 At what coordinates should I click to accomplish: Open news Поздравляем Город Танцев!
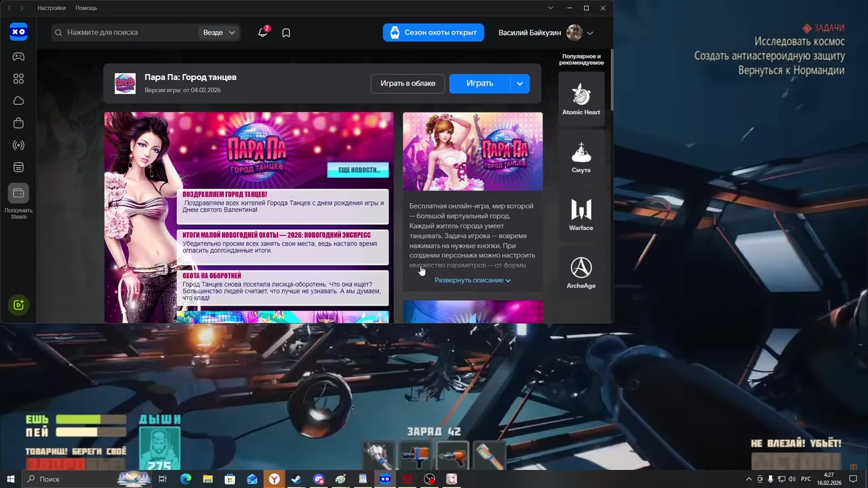click(x=283, y=206)
